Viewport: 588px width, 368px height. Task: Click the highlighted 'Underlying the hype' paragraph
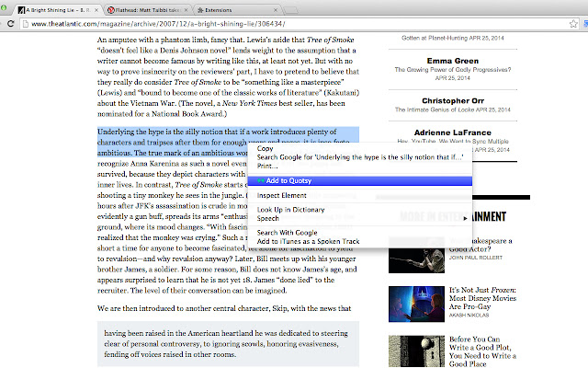coord(228,142)
